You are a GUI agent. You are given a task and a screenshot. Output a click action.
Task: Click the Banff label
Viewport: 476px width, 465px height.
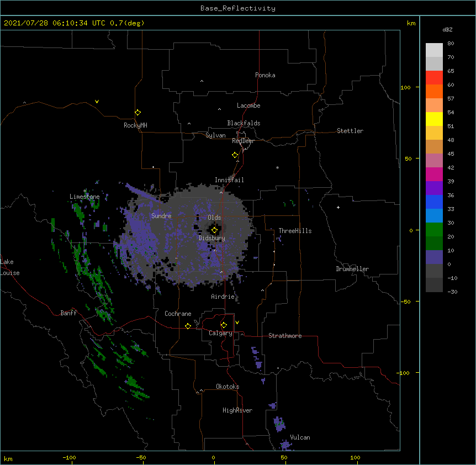(x=68, y=313)
